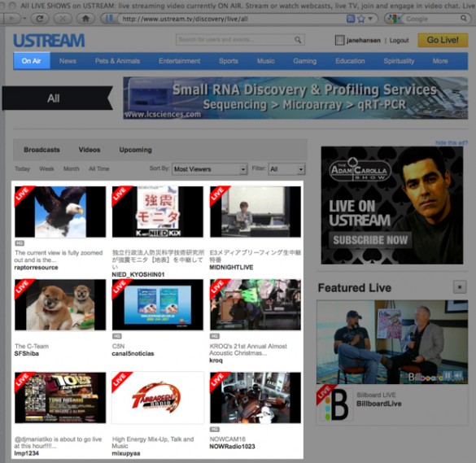Click the browser home button
Image resolution: width=476 pixels, height=463 pixels.
click(85, 19)
